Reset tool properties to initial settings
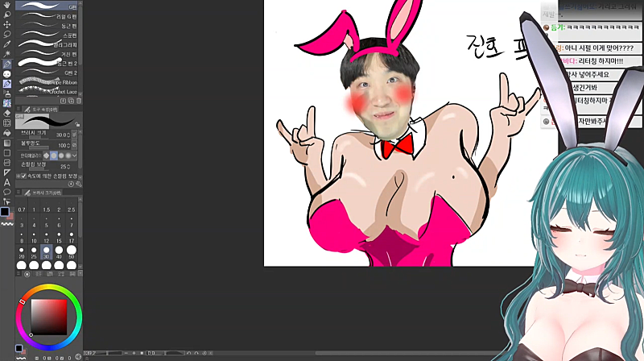The height and width of the screenshot is (361, 644). coord(71,185)
